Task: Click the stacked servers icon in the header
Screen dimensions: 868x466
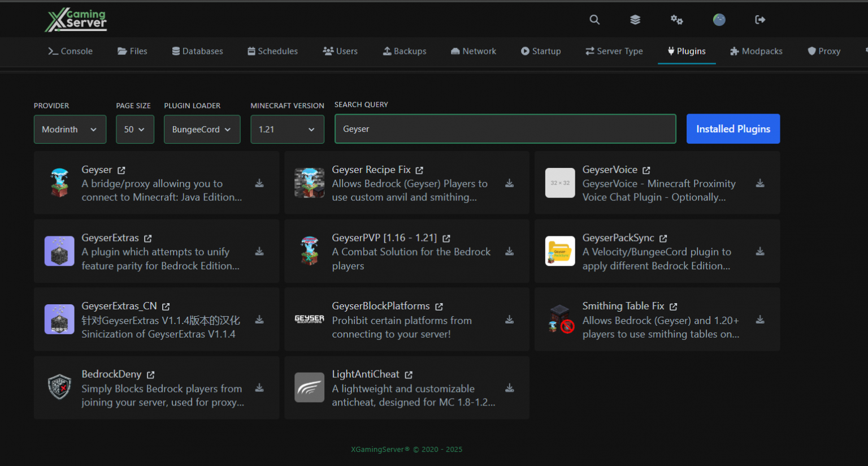Action: click(x=635, y=19)
